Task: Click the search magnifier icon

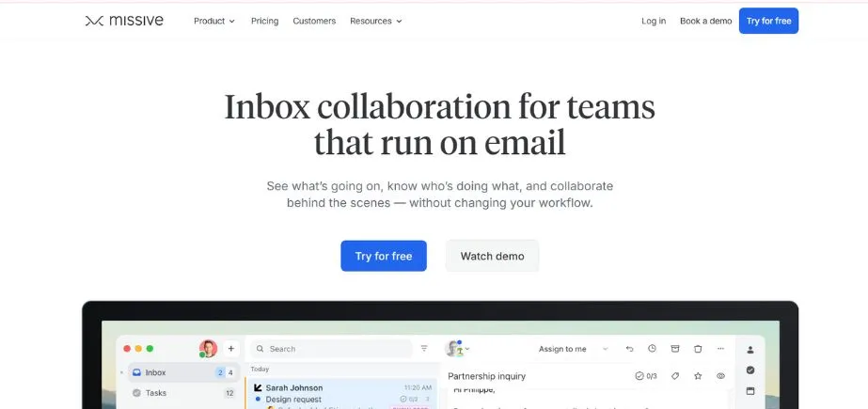Action: pyautogui.click(x=260, y=349)
